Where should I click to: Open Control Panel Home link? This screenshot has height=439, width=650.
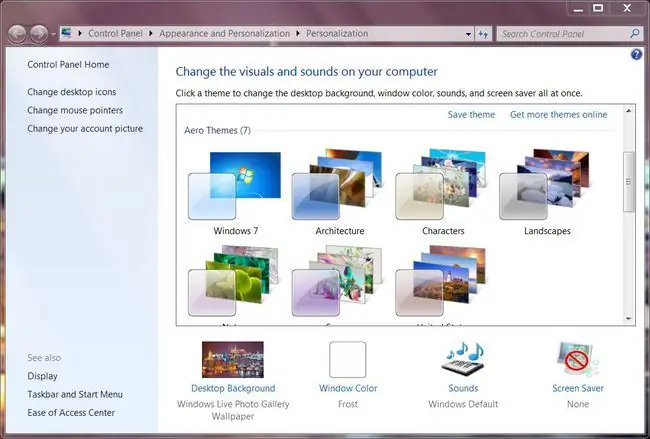tap(68, 65)
